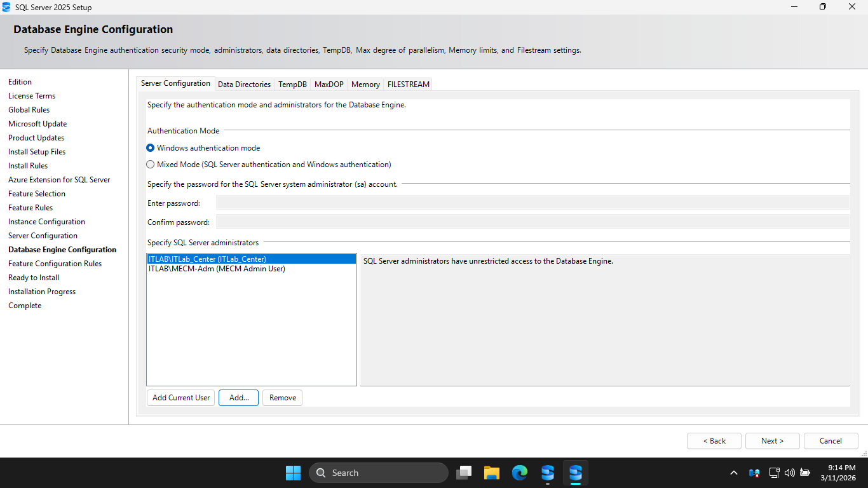Click the battery icon in system tray
Image resolution: width=868 pixels, height=488 pixels.
coord(805,473)
